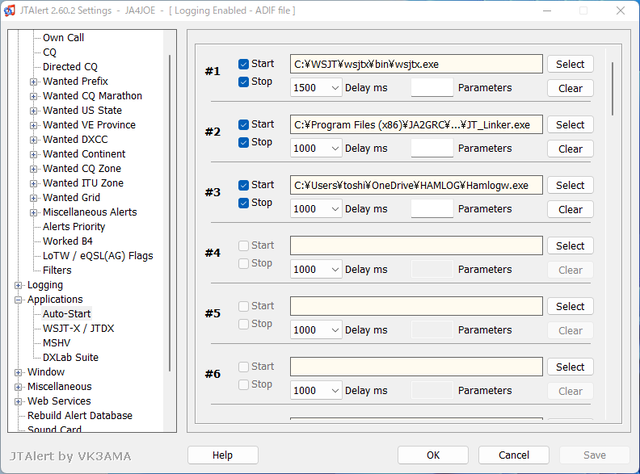
Task: Select Filters in settings tree
Action: pos(57,270)
